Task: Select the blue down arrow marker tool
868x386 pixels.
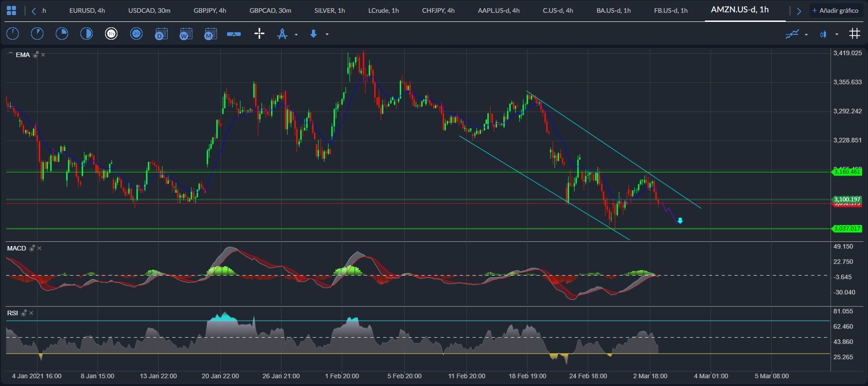Action: coord(313,34)
